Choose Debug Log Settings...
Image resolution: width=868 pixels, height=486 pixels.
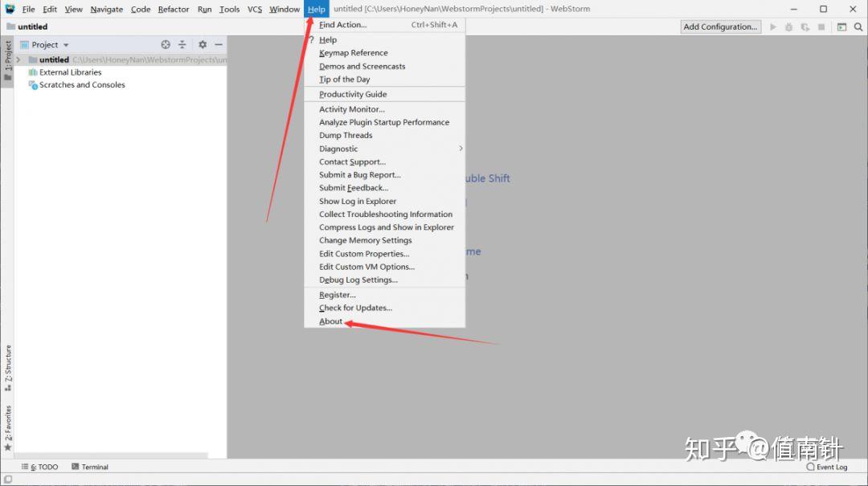385,280
